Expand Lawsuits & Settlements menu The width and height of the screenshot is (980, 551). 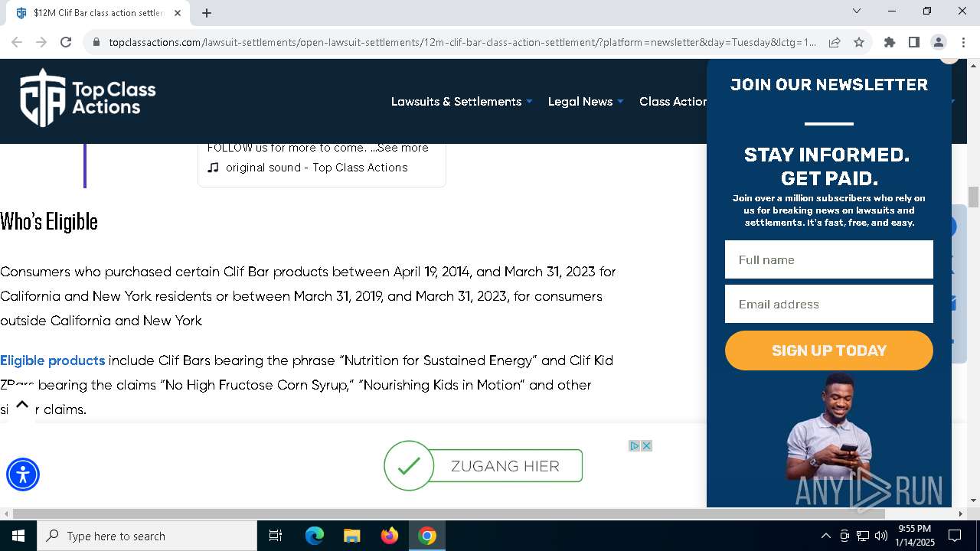(462, 101)
